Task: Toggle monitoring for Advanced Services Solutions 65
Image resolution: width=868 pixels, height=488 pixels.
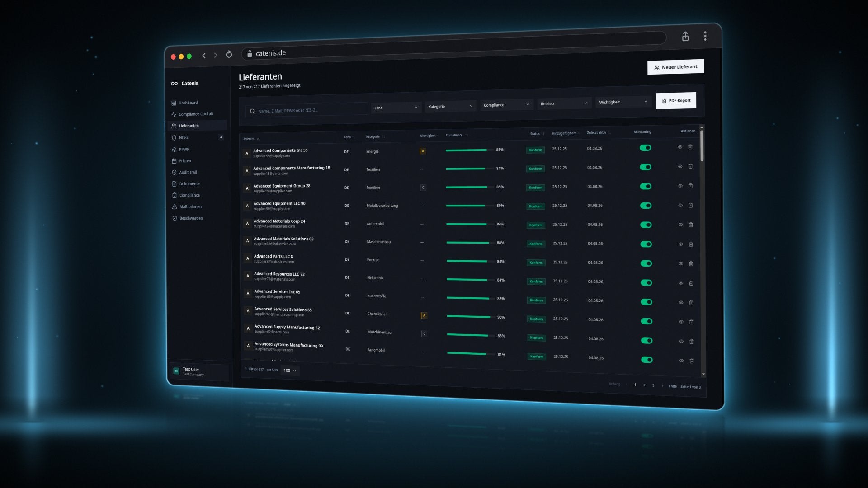Action: point(646,321)
